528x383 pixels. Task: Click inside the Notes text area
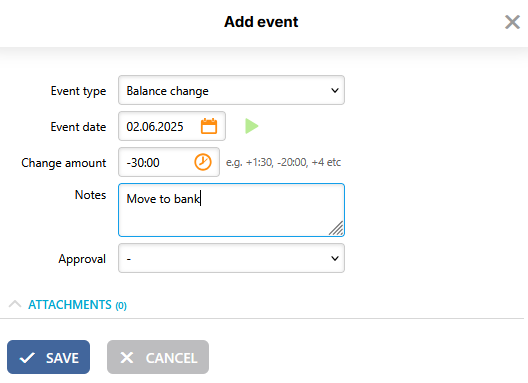click(231, 210)
